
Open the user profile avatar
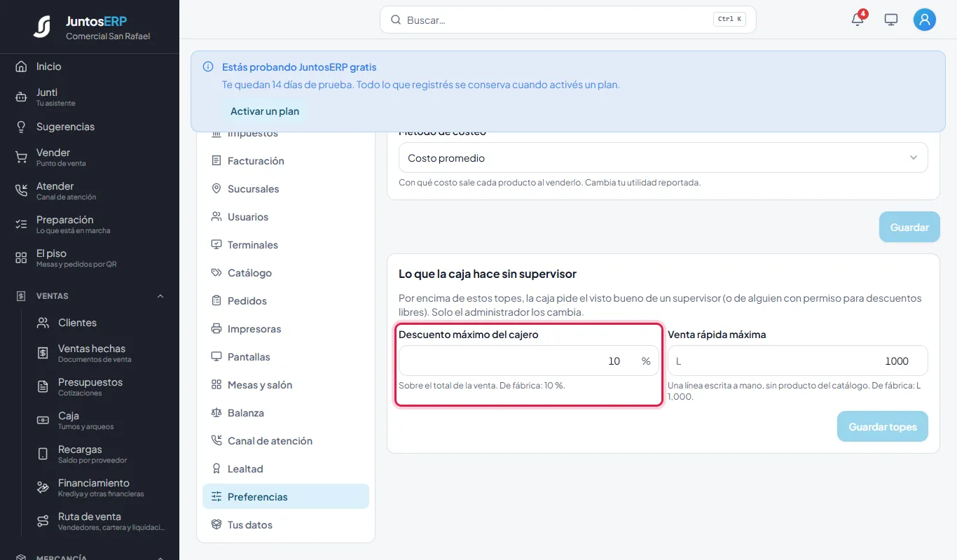tap(925, 20)
